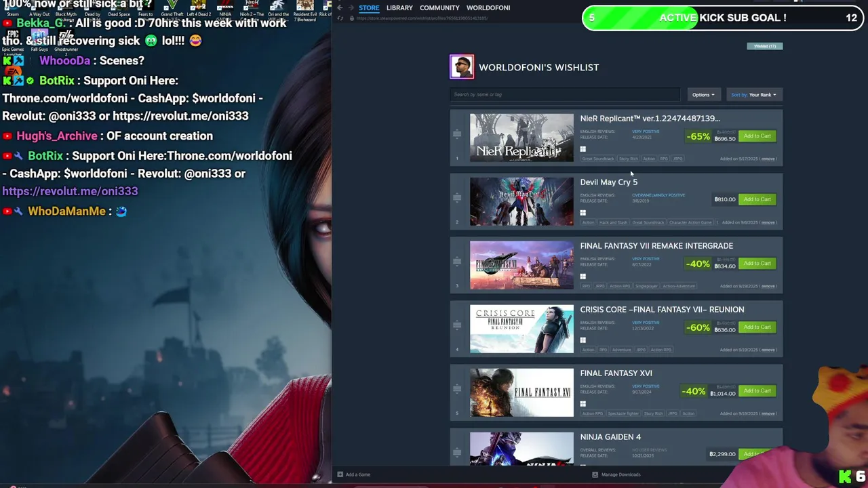This screenshot has width=868, height=488.
Task: Click the Windows platform icon on Devil May Cry 5
Action: 583,213
